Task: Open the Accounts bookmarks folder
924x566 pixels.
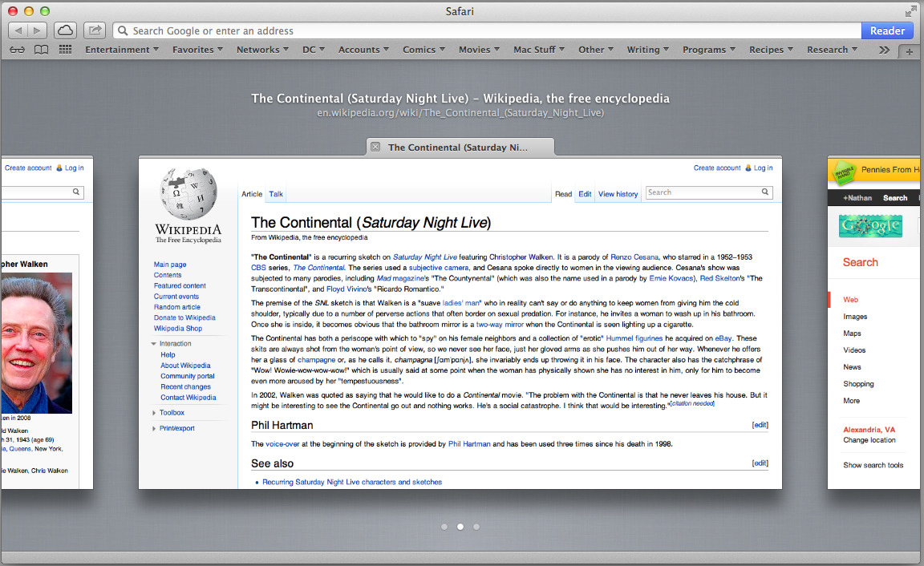Action: (x=363, y=50)
